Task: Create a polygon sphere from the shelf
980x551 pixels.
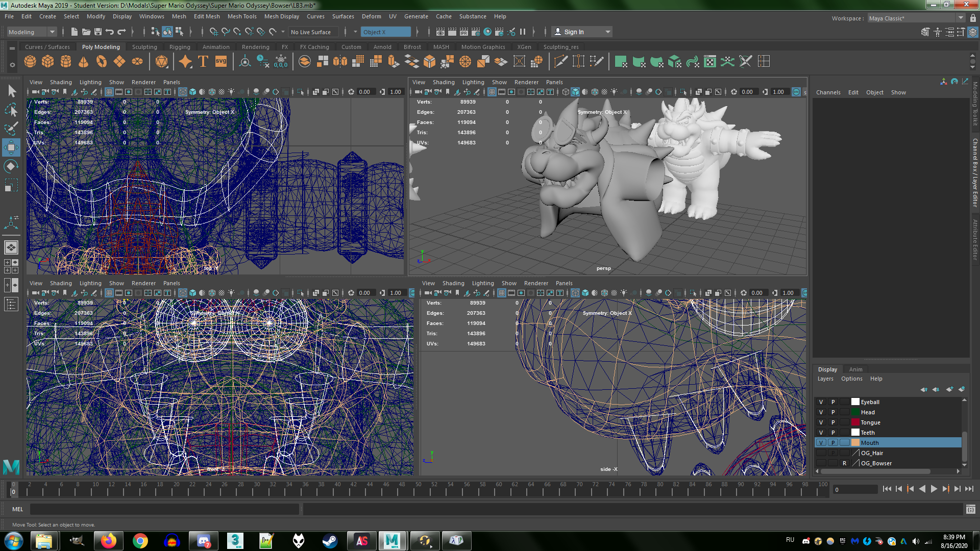Action: point(30,62)
